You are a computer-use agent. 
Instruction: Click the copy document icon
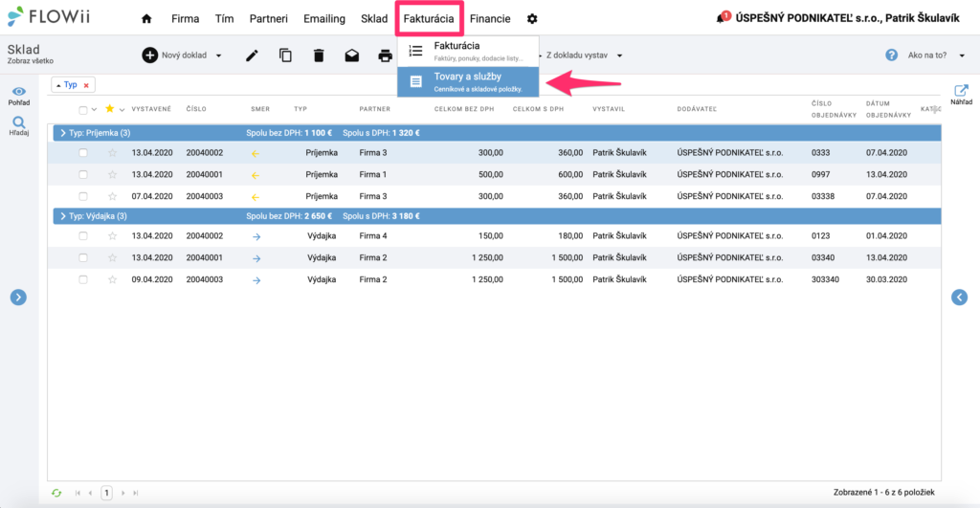coord(285,55)
